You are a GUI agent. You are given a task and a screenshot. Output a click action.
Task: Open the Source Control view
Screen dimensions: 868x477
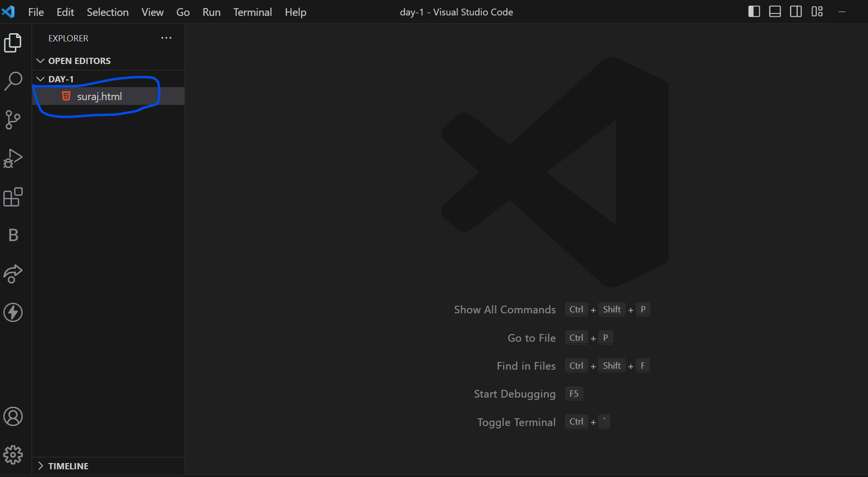coord(13,119)
